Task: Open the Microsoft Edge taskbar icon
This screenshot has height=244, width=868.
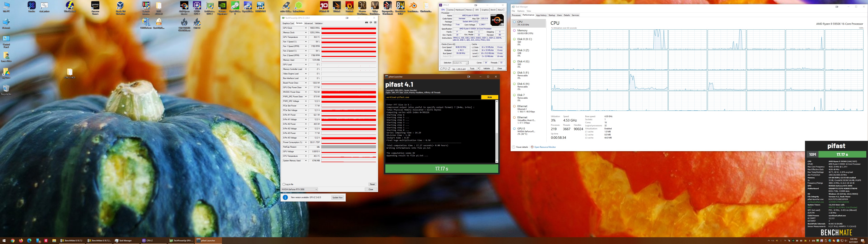Action: click(x=29, y=241)
